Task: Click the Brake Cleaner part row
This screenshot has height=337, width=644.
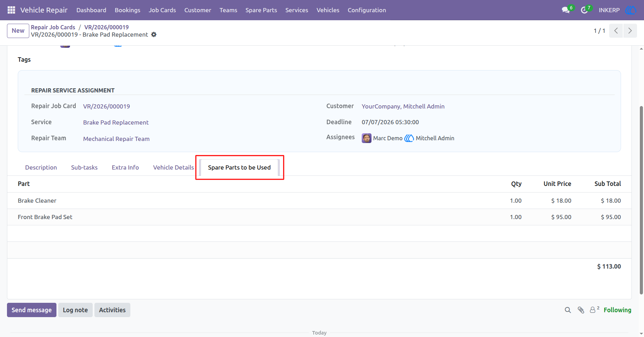Action: 319,201
